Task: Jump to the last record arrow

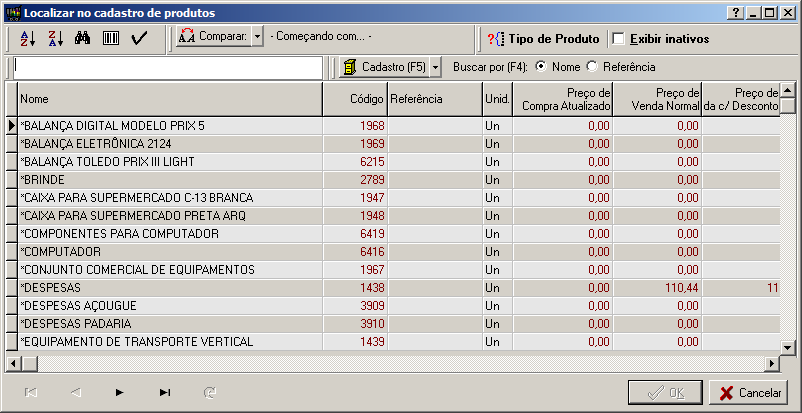Action: pos(165,393)
